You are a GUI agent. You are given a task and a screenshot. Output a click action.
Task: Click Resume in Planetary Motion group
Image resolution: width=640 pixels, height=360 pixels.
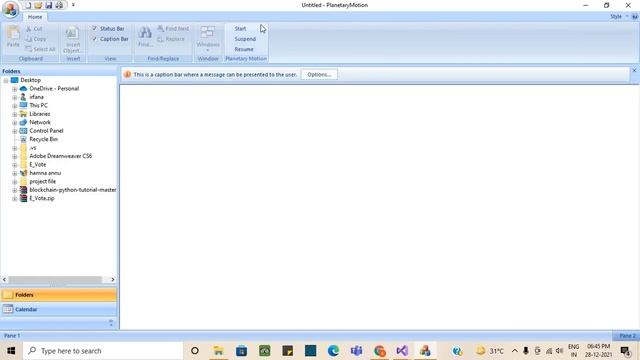pos(244,49)
